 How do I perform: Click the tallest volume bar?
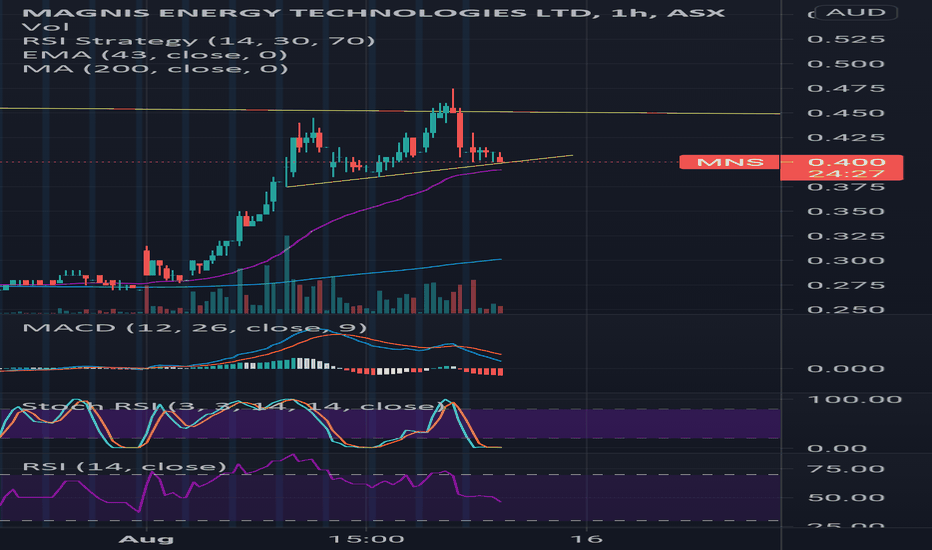(x=287, y=274)
